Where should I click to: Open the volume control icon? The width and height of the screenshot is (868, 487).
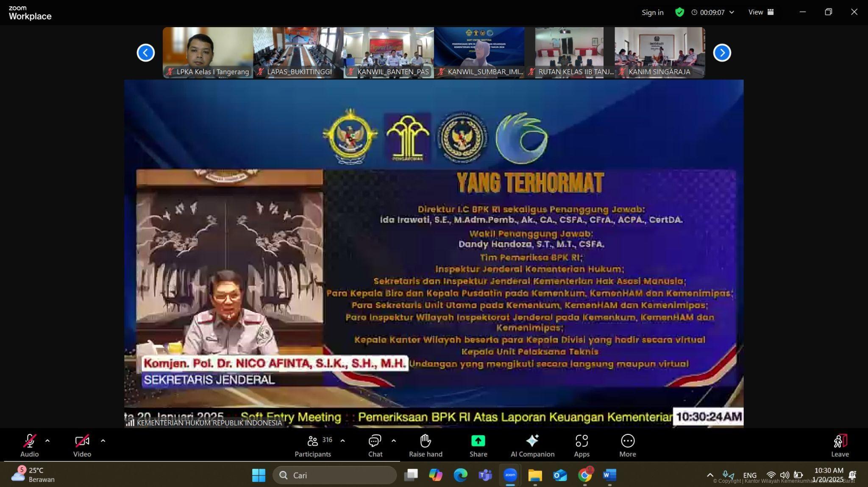click(785, 475)
